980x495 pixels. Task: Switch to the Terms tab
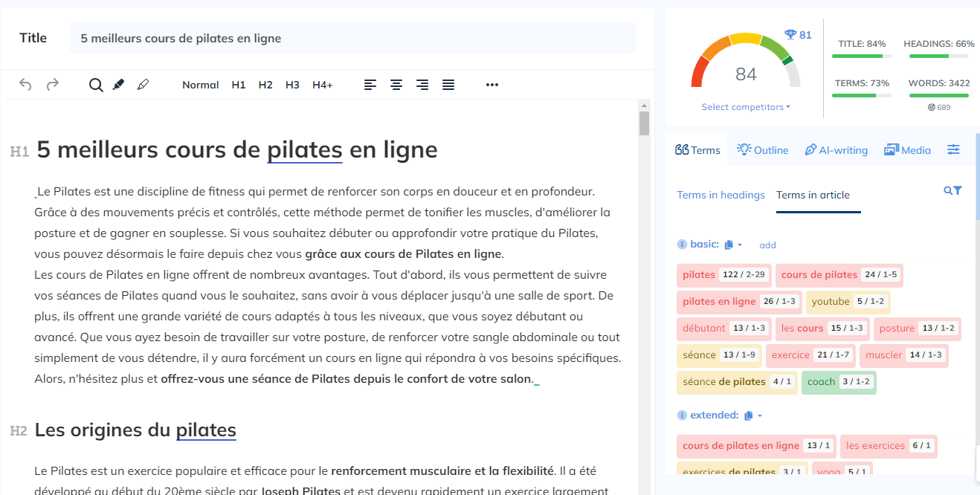697,150
